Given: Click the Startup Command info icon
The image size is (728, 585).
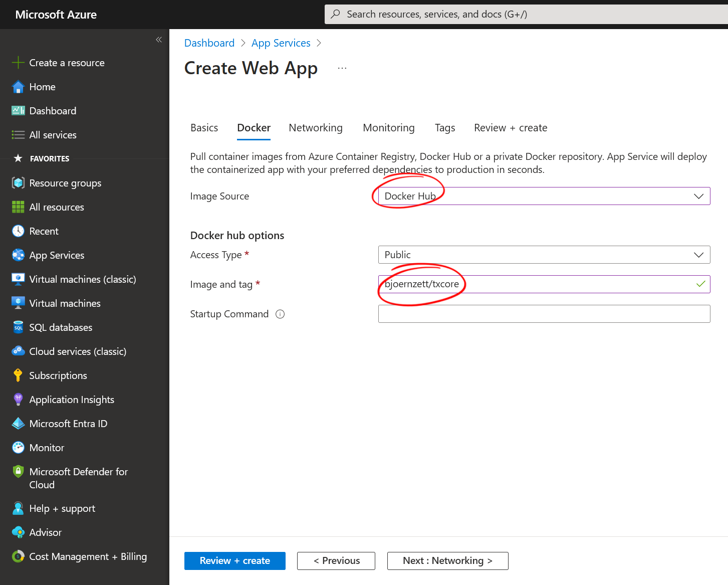Looking at the screenshot, I should point(280,314).
